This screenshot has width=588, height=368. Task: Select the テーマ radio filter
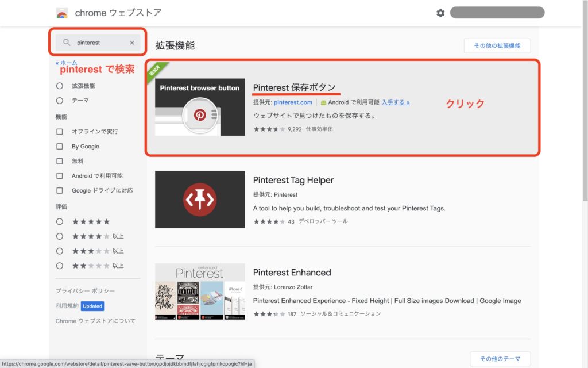point(60,100)
